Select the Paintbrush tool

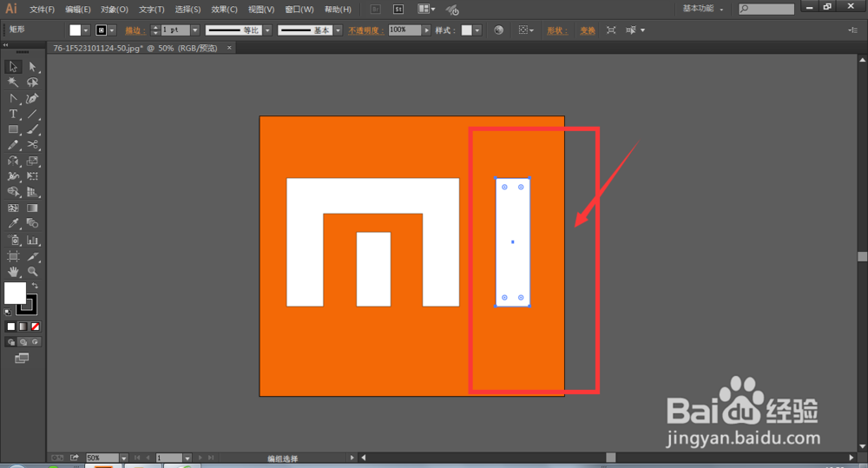click(33, 129)
